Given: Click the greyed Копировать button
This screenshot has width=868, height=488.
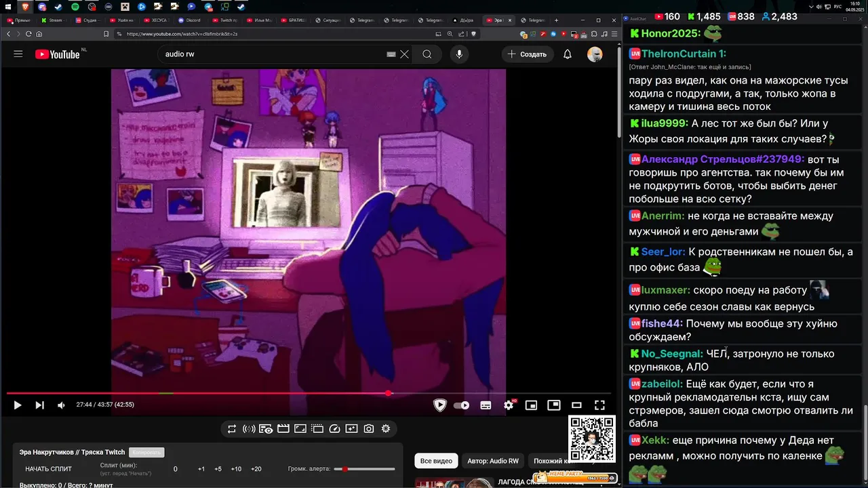Looking at the screenshot, I should (146, 452).
